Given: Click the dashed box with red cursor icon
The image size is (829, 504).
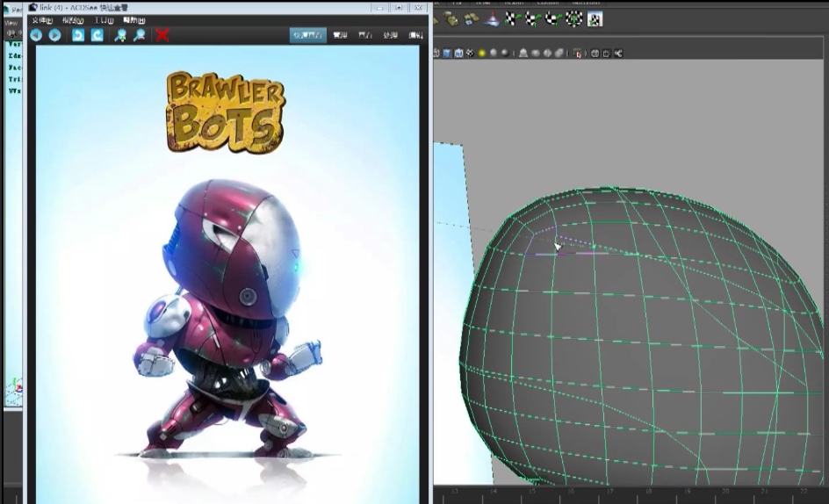Looking at the screenshot, I should [x=577, y=54].
